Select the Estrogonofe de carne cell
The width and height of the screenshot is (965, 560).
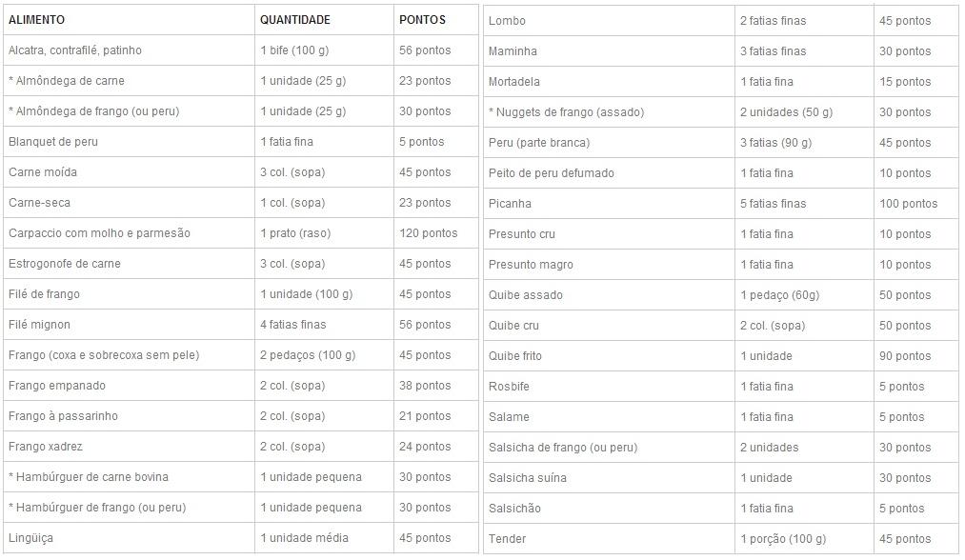pyautogui.click(x=65, y=264)
